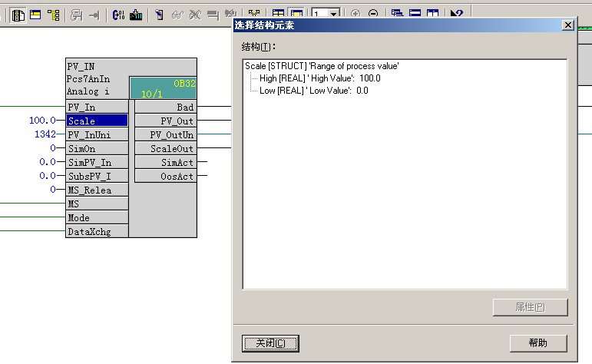The width and height of the screenshot is (592, 364).
Task: Toggle test mode glasses icon
Action: 177,14
